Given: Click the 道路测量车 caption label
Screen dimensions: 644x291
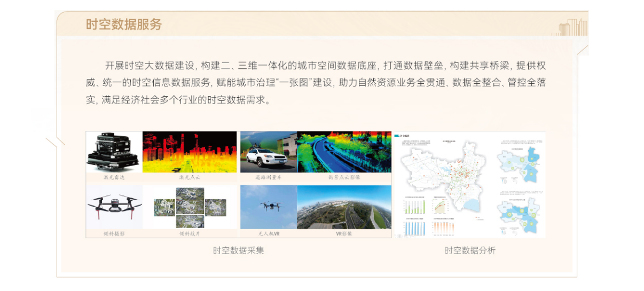Looking at the screenshot, I should [268, 177].
